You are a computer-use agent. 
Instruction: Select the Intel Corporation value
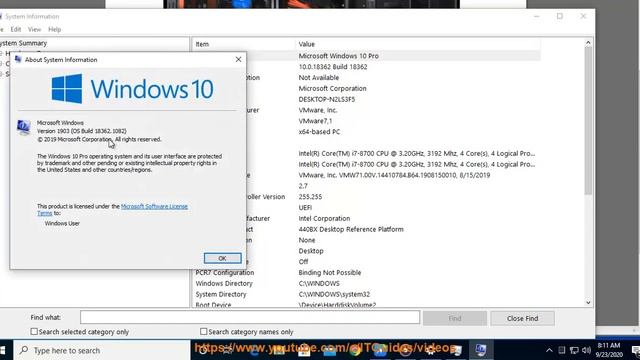[324, 218]
